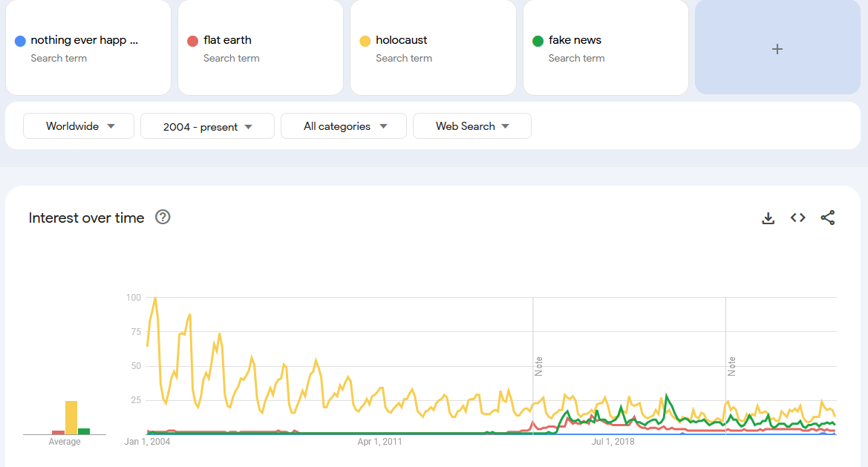Viewport: 868px width, 467px height.
Task: Click 'Search term' label under flat earth
Action: [x=232, y=58]
